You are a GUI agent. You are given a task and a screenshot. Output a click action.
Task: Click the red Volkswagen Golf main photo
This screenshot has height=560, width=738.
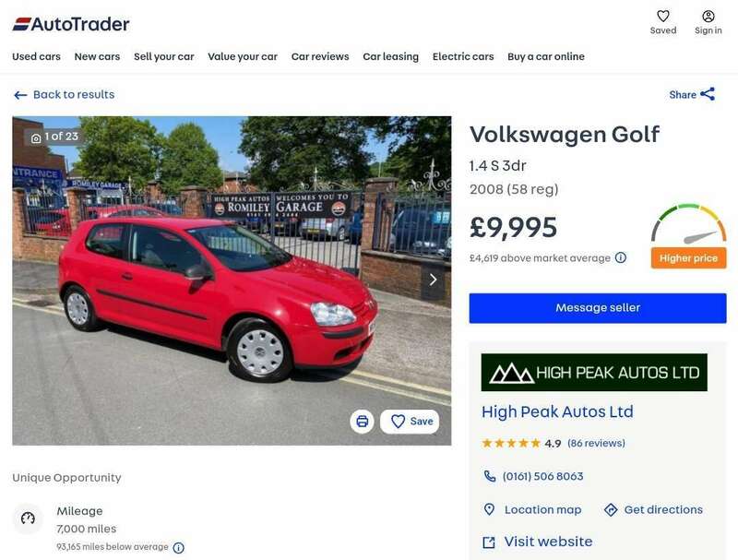232,280
